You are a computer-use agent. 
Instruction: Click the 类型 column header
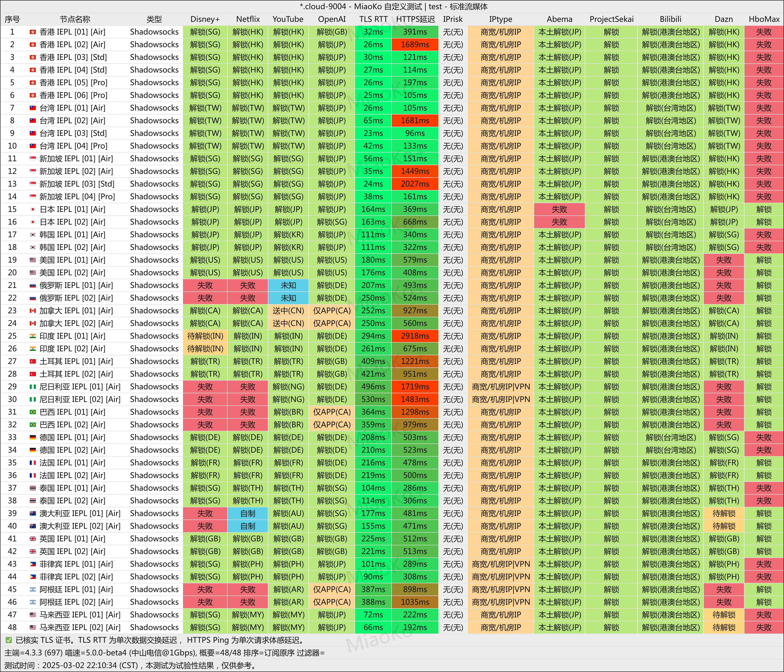(x=154, y=19)
